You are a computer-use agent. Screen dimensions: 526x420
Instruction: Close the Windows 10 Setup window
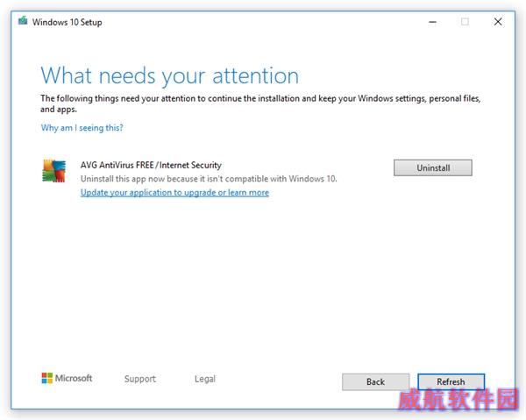498,22
